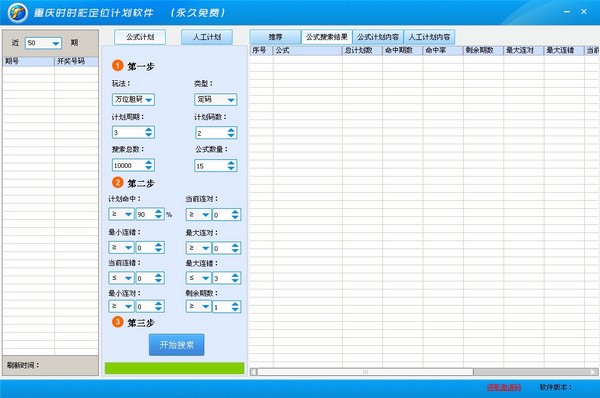
Task: Click the results table horizontal scrollbar thumb
Action: pyautogui.click(x=365, y=372)
